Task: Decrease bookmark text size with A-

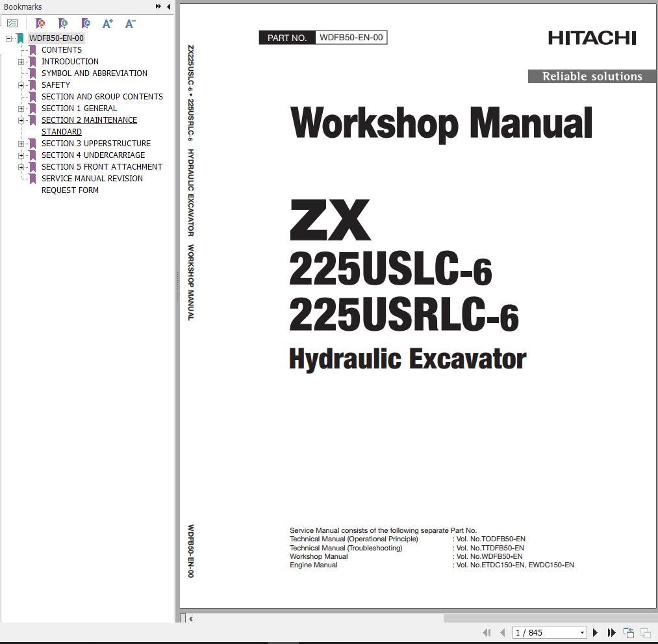Action: (x=131, y=23)
